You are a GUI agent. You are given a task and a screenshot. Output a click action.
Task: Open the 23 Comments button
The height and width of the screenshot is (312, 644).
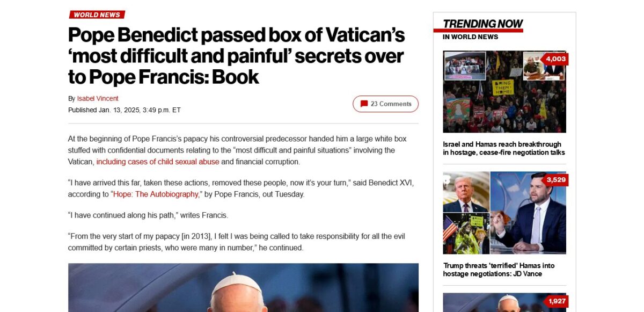(385, 104)
